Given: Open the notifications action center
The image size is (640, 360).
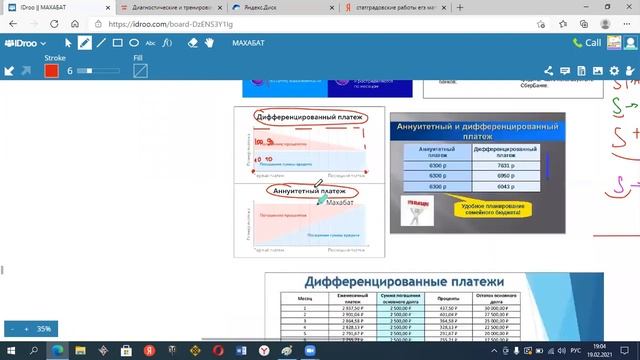Looking at the screenshot, I should (x=624, y=351).
